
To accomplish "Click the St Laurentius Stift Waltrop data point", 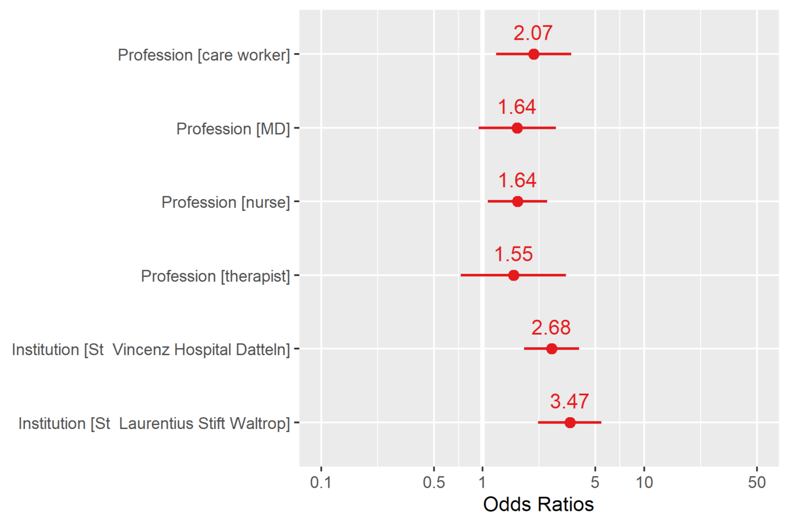I will click(x=570, y=422).
